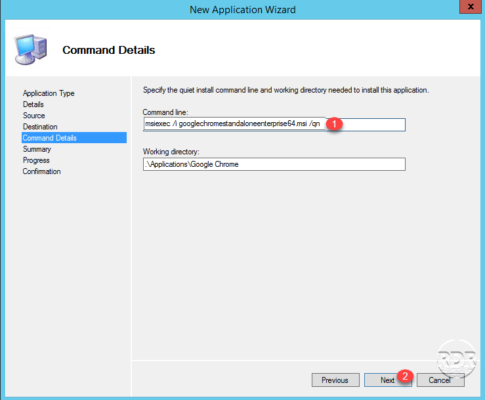485x400 pixels.
Task: Click the Command Details heading text
Action: point(109,50)
